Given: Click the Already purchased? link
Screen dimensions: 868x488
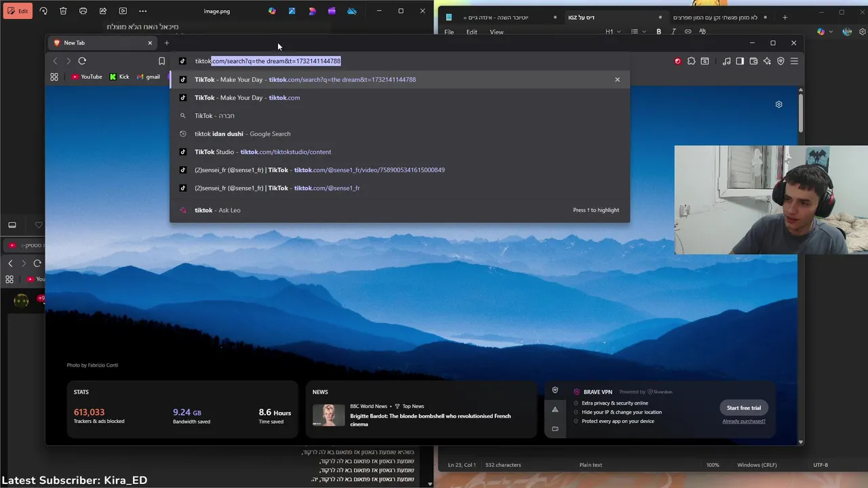Looking at the screenshot, I should coord(744,421).
